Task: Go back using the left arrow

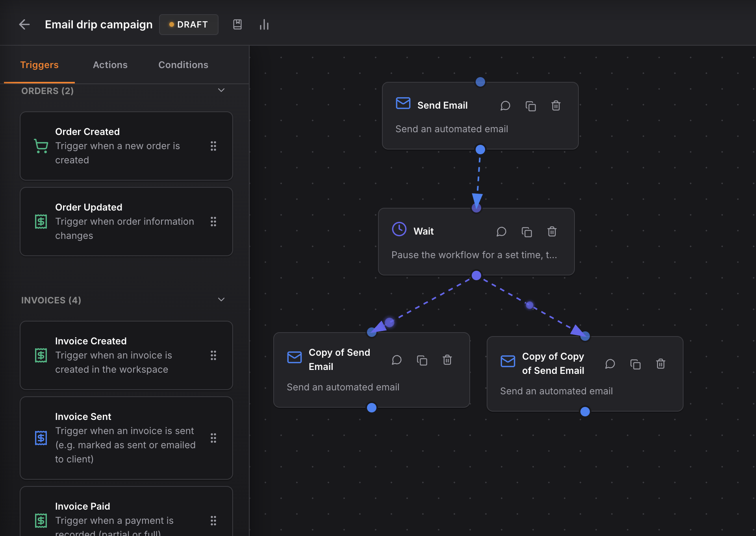Action: pyautogui.click(x=24, y=24)
